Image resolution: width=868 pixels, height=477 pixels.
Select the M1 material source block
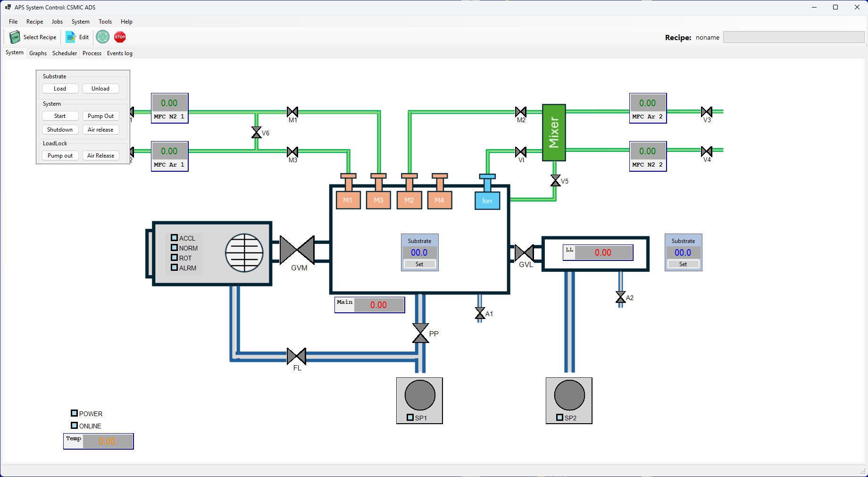(x=348, y=200)
